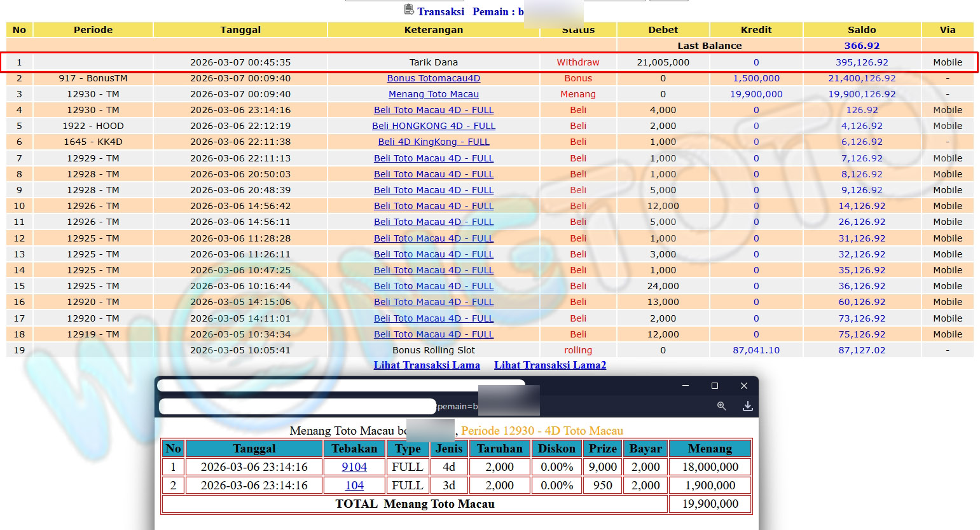Click tebakan number 9104 link
This screenshot has width=980, height=530.
coord(354,467)
